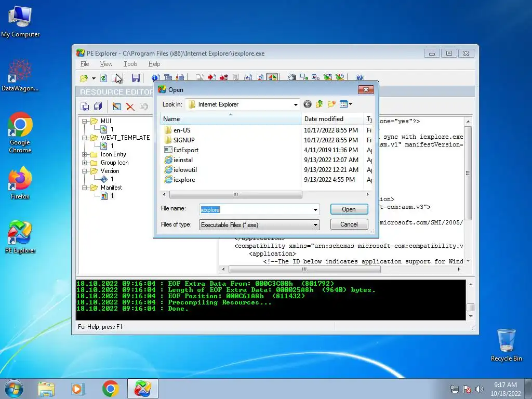The height and width of the screenshot is (399, 532).
Task: Click the Edit Resource pencil icon
Action: click(x=117, y=107)
